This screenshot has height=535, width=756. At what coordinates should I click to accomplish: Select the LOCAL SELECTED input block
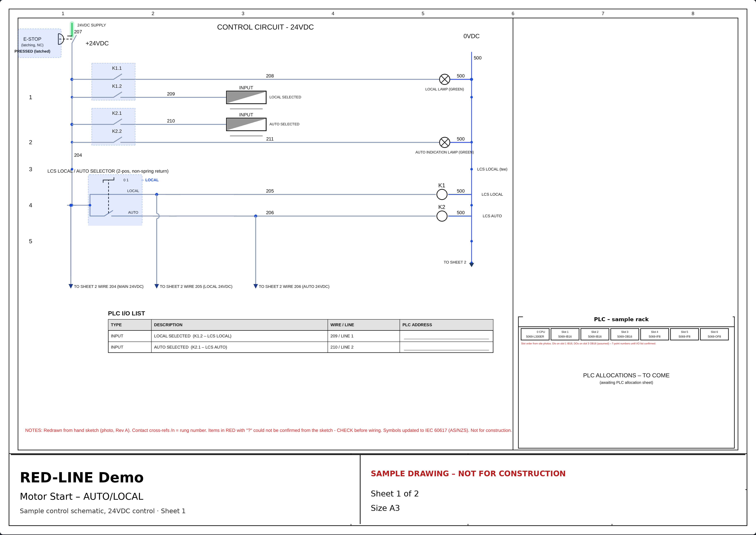click(246, 97)
